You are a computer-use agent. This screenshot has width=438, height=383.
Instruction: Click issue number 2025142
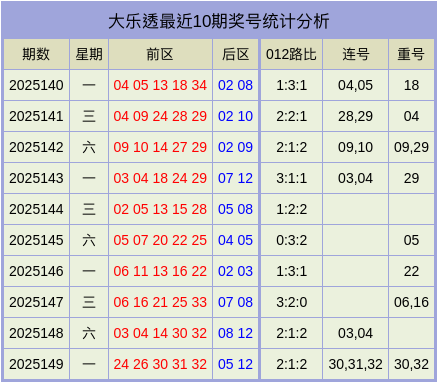tap(36, 147)
